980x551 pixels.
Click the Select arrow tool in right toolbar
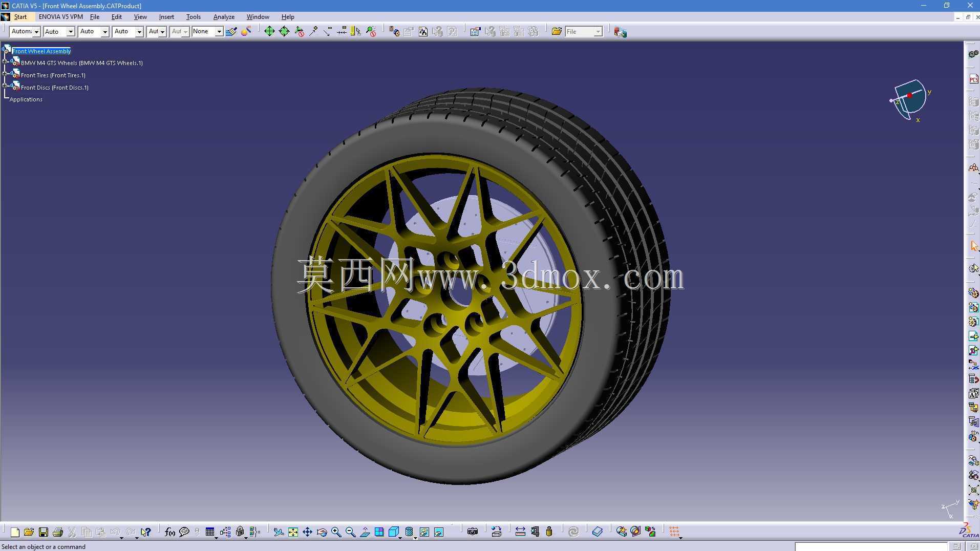(973, 246)
